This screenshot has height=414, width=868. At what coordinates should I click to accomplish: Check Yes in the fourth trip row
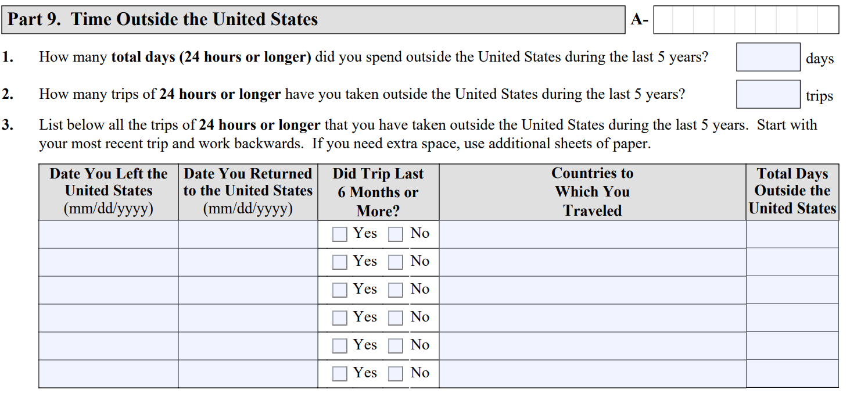(339, 318)
